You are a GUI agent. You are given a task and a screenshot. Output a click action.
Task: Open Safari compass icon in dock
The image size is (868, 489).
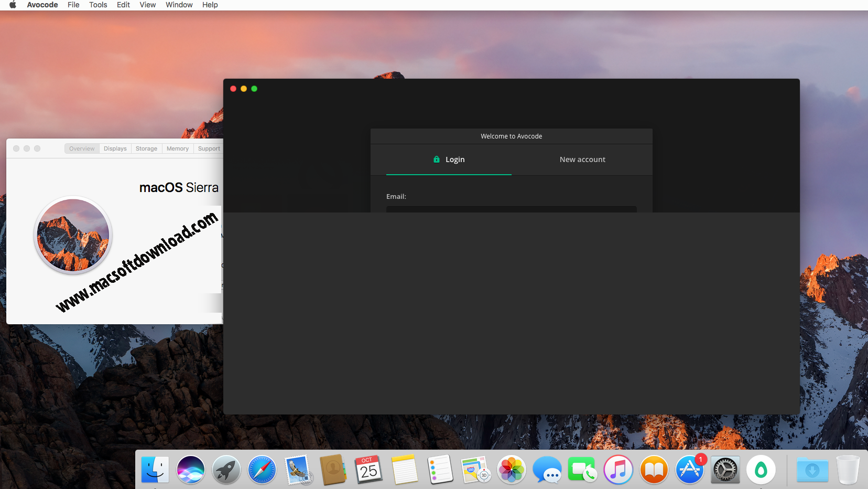click(262, 470)
